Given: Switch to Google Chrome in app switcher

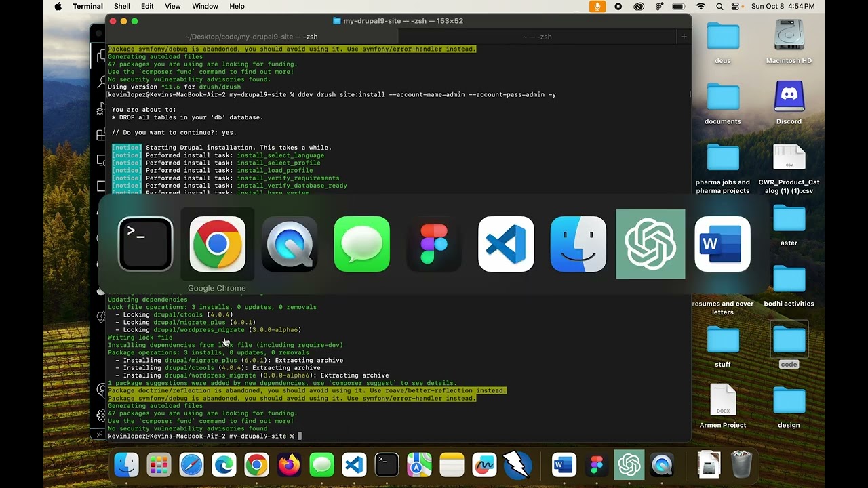Looking at the screenshot, I should tap(217, 244).
